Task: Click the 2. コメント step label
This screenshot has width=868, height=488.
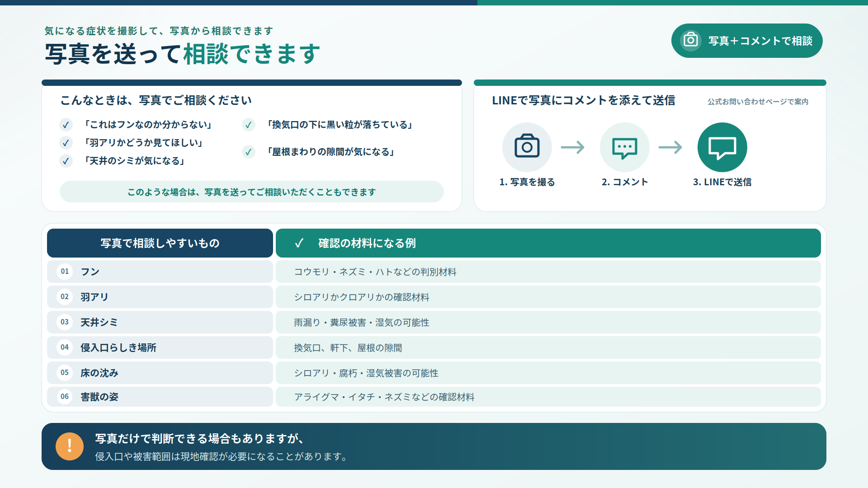Action: (x=625, y=182)
